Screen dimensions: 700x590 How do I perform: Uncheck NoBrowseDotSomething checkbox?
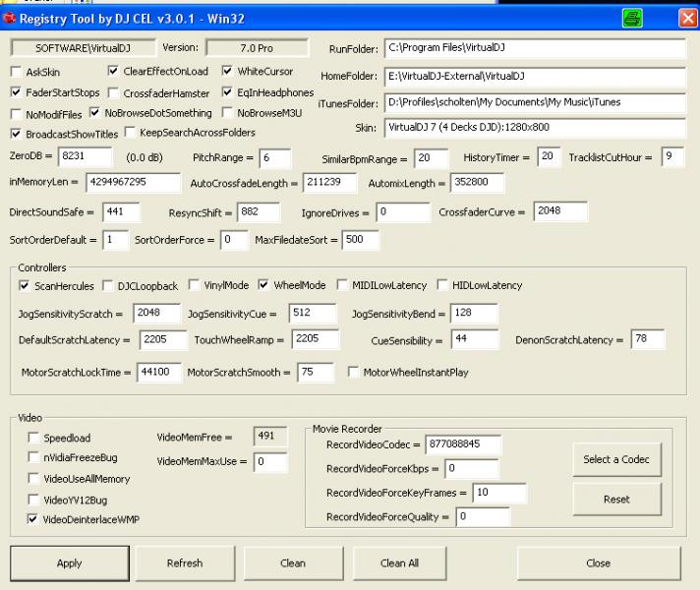[94, 112]
